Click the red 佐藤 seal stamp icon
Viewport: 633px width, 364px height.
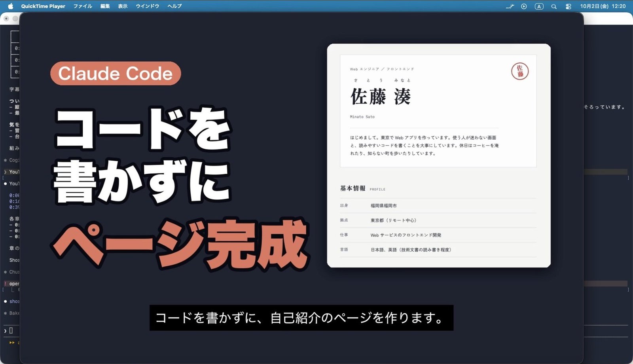[520, 71]
